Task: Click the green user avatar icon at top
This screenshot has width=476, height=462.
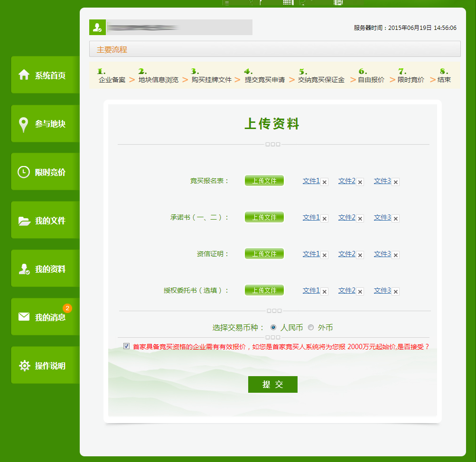Action: [97, 28]
